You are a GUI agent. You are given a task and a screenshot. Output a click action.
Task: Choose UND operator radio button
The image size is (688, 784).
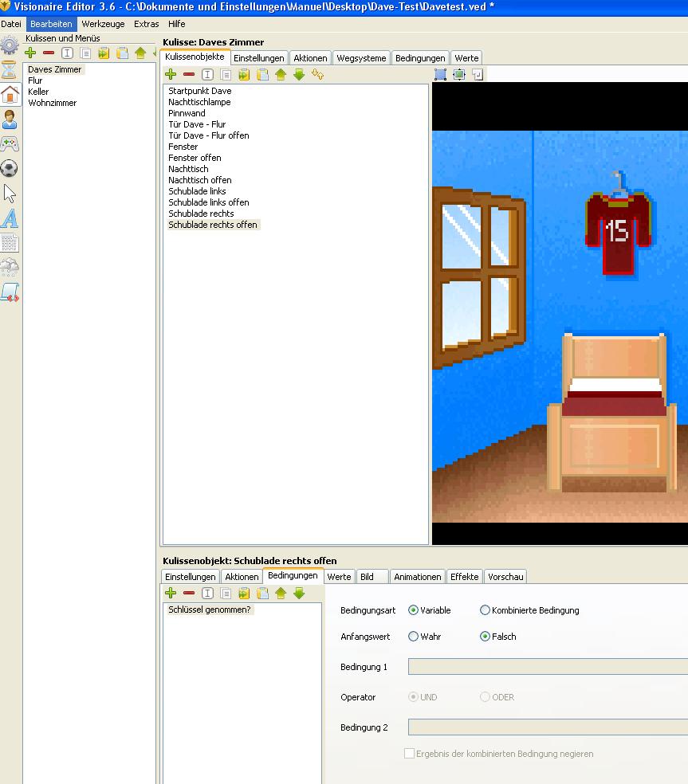click(x=413, y=697)
